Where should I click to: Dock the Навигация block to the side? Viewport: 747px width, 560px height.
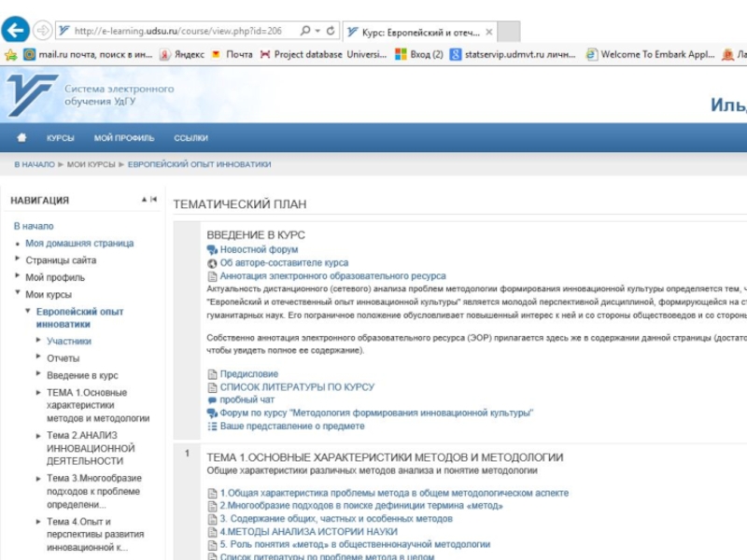coord(153,199)
